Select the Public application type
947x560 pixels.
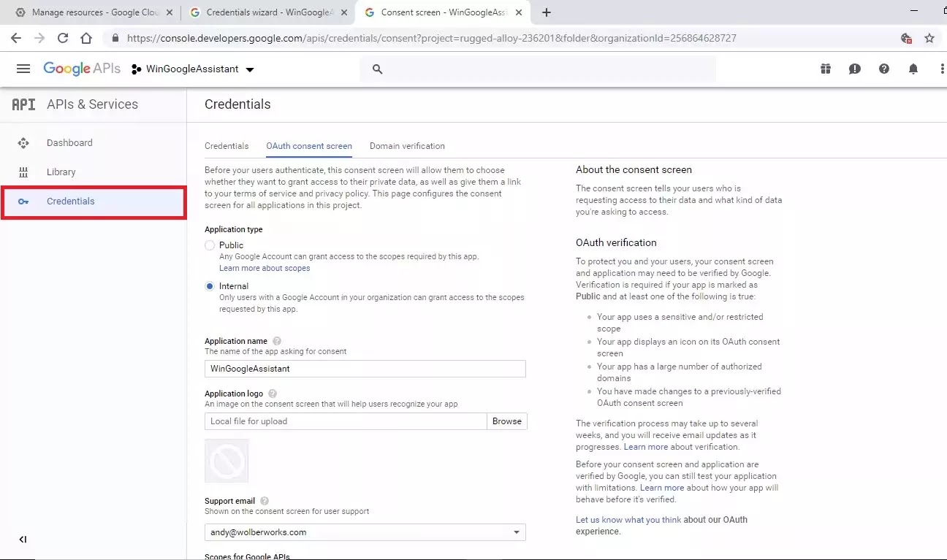[x=210, y=245]
